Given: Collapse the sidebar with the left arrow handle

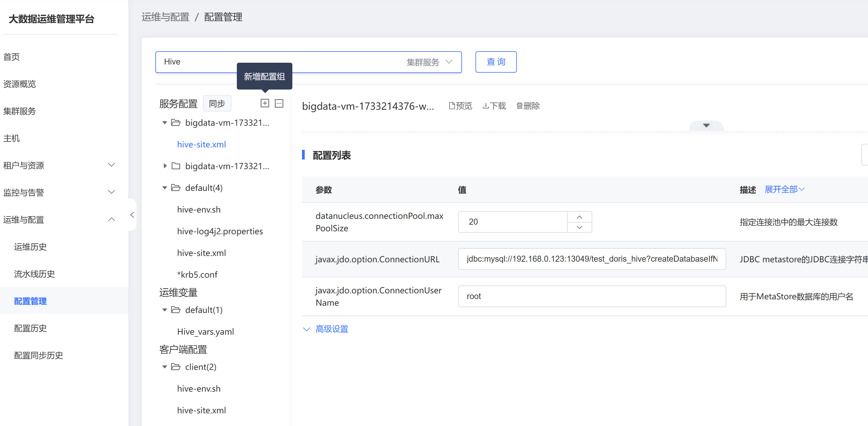Looking at the screenshot, I should [x=132, y=215].
